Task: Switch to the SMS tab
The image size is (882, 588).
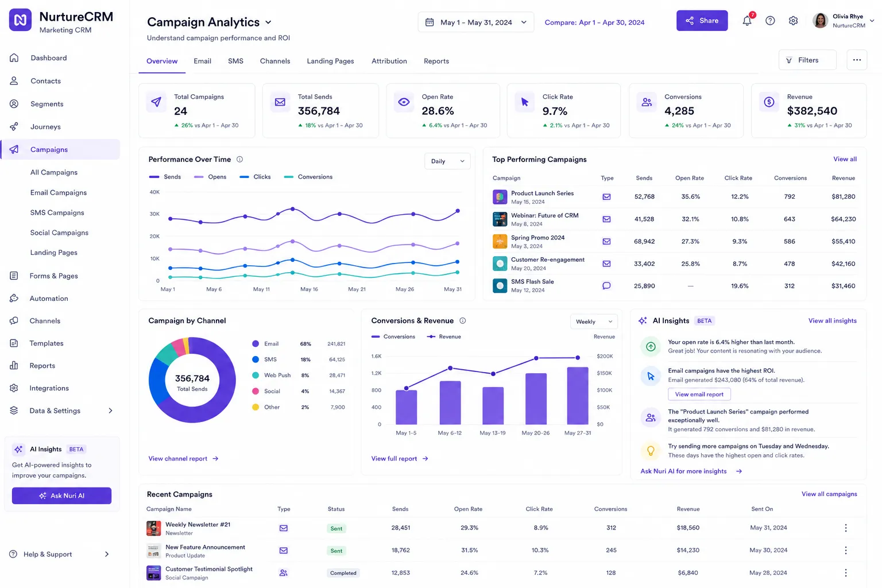Action: point(235,61)
